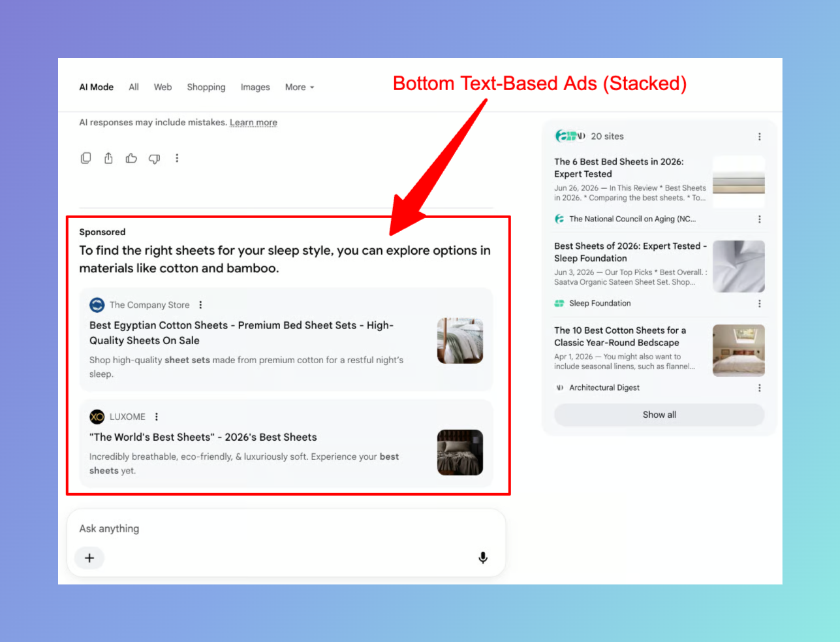Open more options beside thumbs down icon
The image size is (840, 642).
(x=177, y=158)
